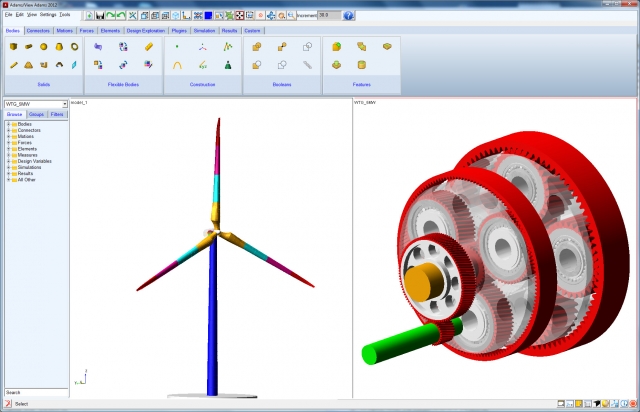Expand the Connectors tree folder
Image resolution: width=640 pixels, height=412 pixels.
coord(8,130)
